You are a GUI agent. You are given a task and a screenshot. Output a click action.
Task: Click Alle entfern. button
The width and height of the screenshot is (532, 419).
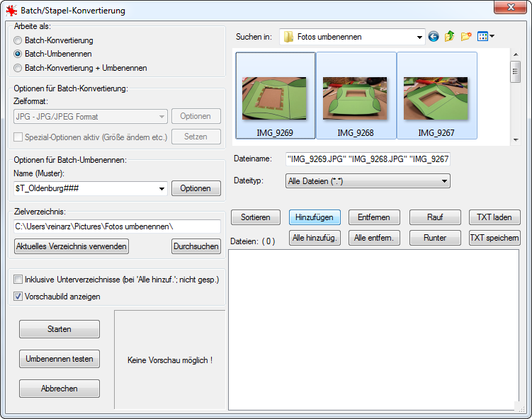(x=374, y=238)
